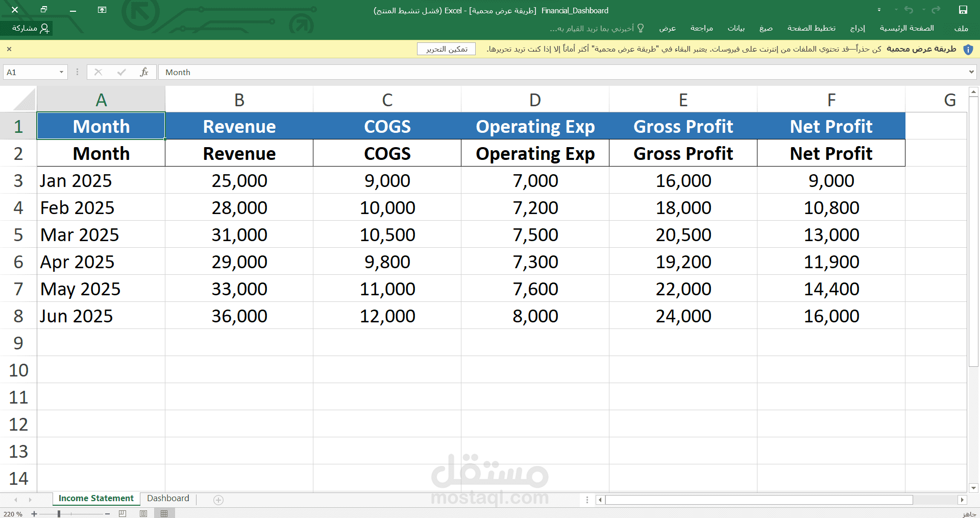The width and height of the screenshot is (980, 518).
Task: Click the Insert Function (fx) icon
Action: 144,72
